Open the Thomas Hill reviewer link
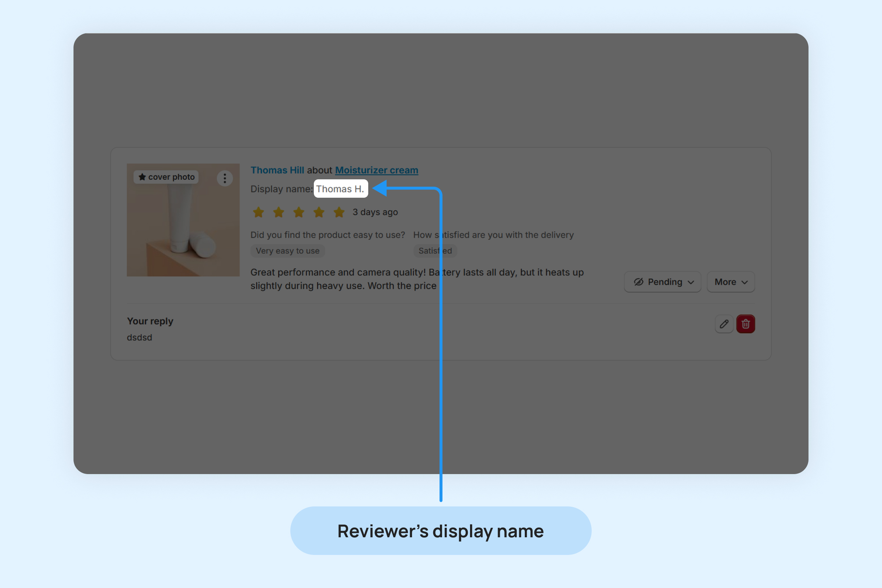Image resolution: width=882 pixels, height=588 pixels. coord(277,170)
